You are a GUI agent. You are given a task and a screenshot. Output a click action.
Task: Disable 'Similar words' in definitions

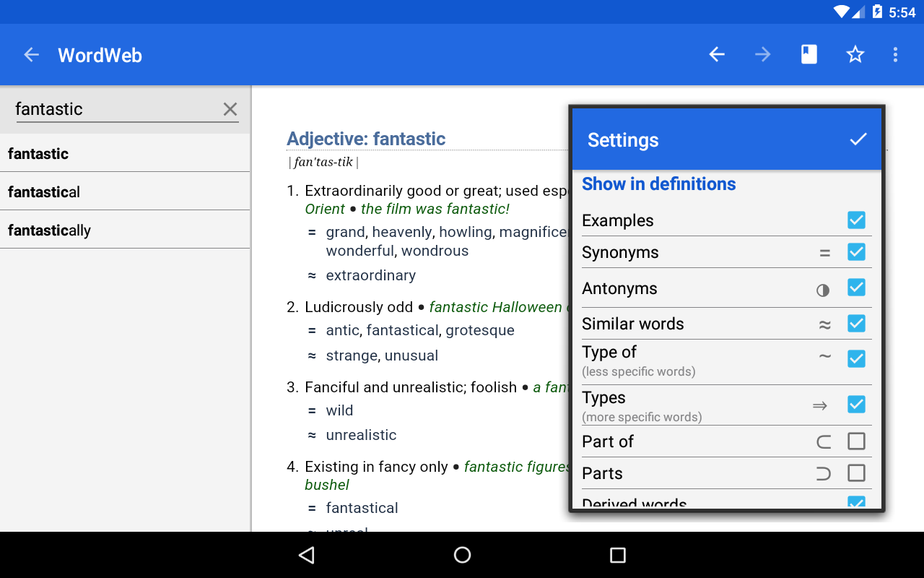point(856,323)
